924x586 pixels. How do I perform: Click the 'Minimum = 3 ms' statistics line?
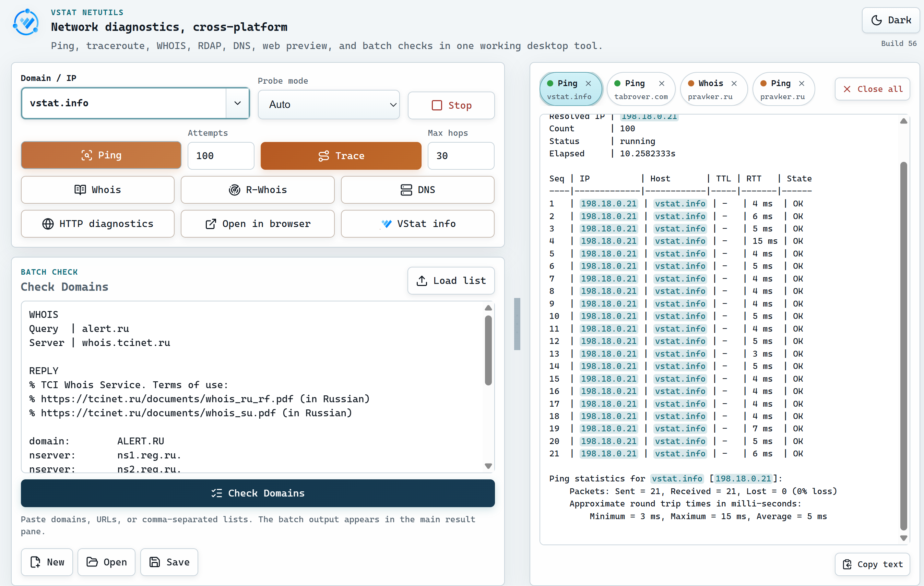708,517
